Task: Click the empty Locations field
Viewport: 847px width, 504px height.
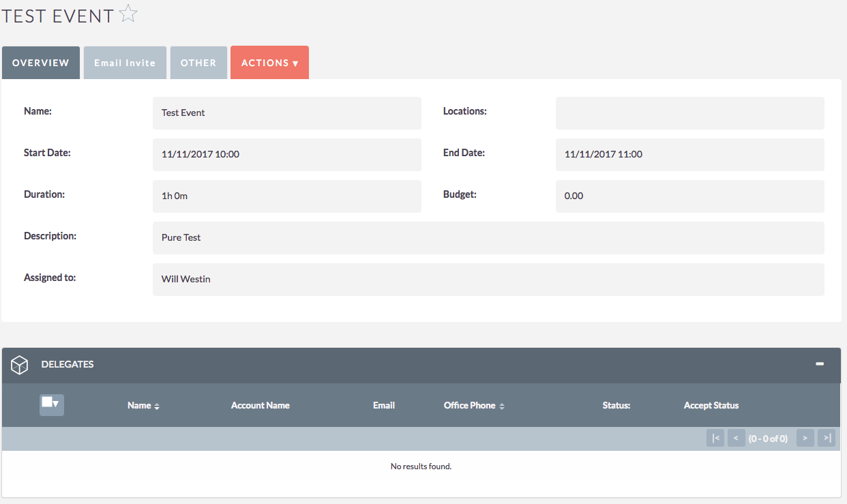Action: (x=690, y=113)
